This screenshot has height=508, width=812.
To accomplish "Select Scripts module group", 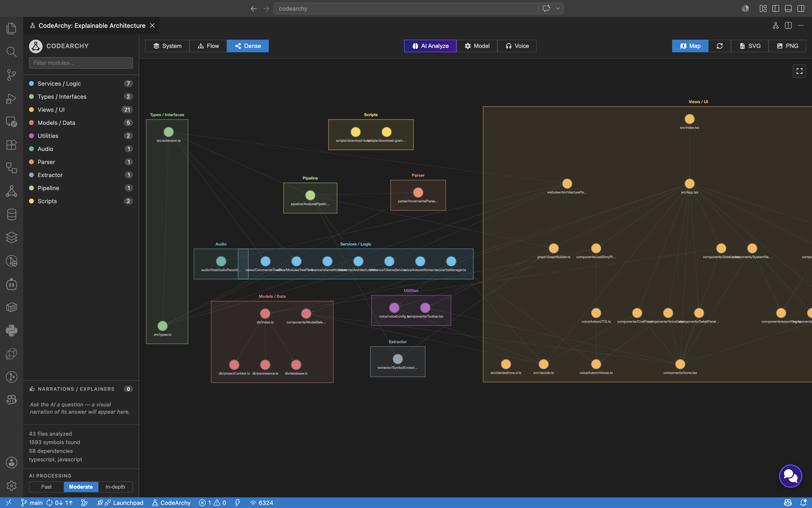I will point(81,201).
